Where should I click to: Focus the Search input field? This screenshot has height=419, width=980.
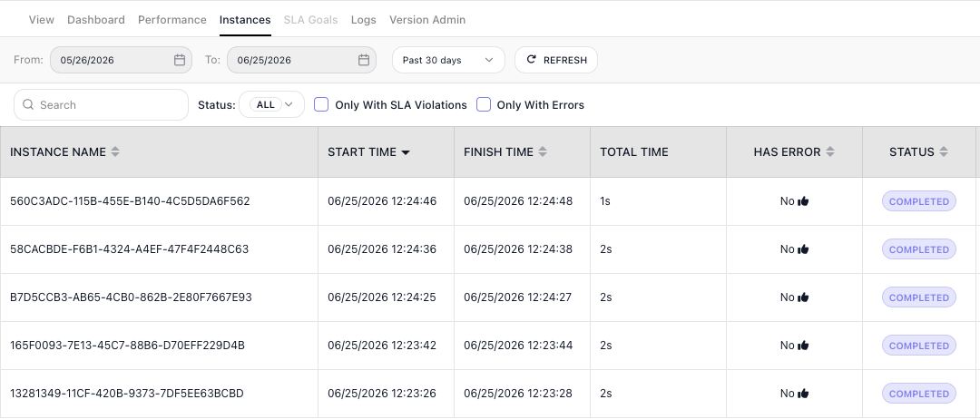click(x=102, y=105)
